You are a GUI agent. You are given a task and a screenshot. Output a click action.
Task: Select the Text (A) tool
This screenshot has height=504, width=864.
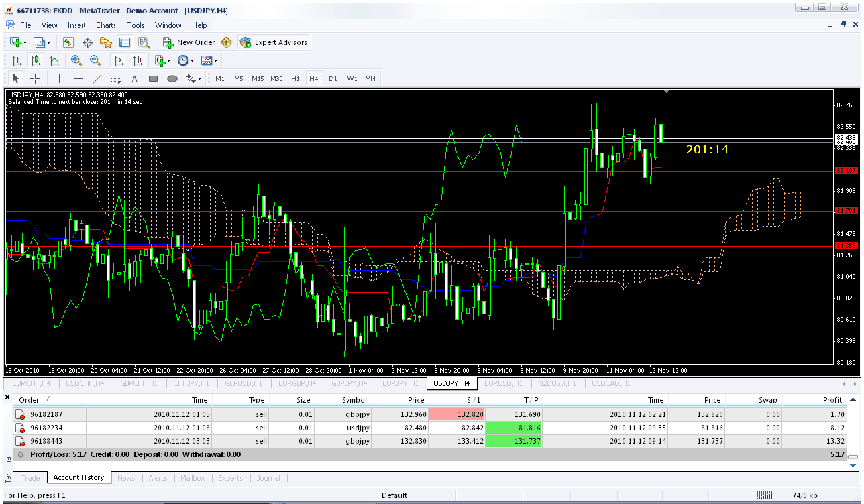134,78
